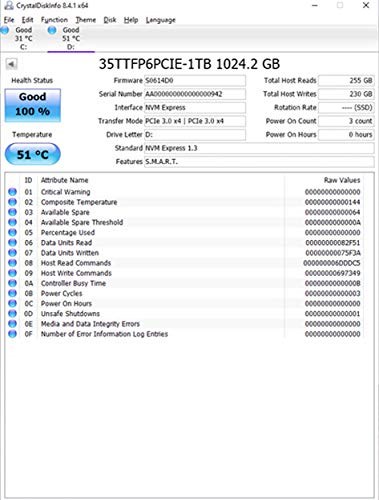Click the Features S.M.A.R.T. field
The height and width of the screenshot is (500, 379).
pyautogui.click(x=259, y=162)
